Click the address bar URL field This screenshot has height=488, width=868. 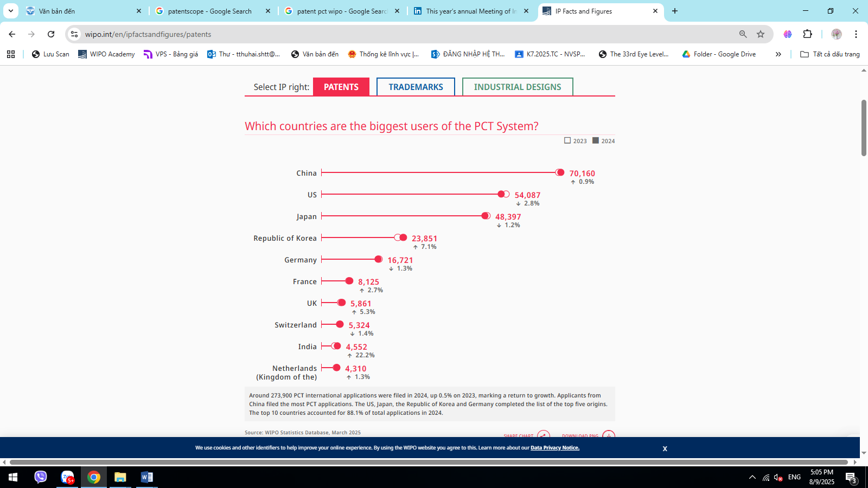(x=380, y=34)
